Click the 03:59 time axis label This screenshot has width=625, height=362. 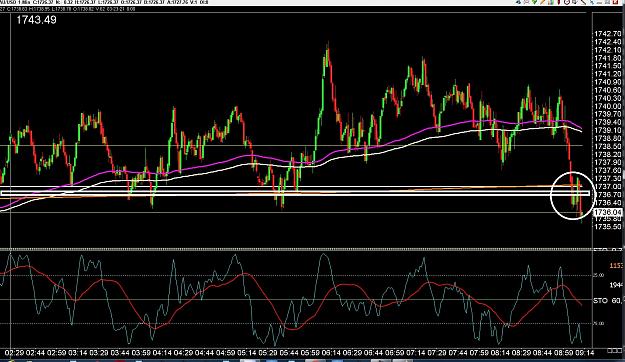coord(141,353)
